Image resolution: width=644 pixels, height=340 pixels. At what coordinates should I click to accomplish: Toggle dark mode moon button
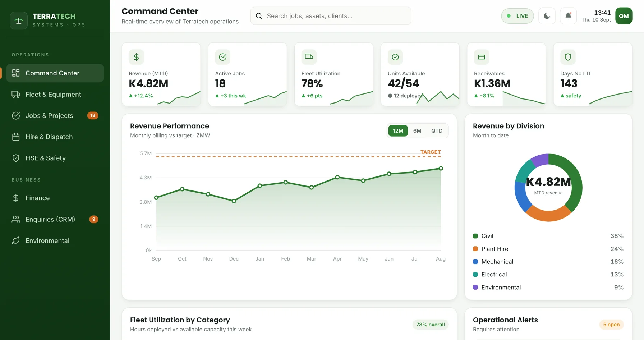click(547, 16)
